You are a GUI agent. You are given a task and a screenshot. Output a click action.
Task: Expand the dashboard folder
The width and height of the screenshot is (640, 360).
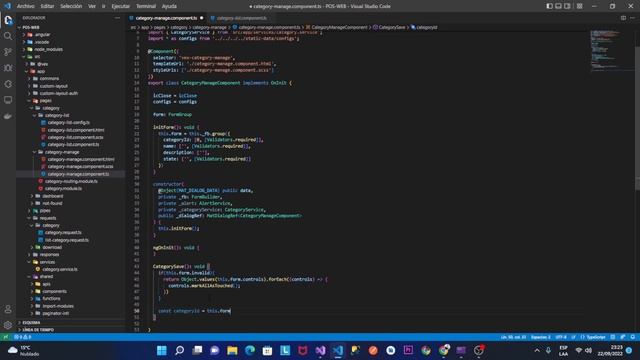pos(52,196)
